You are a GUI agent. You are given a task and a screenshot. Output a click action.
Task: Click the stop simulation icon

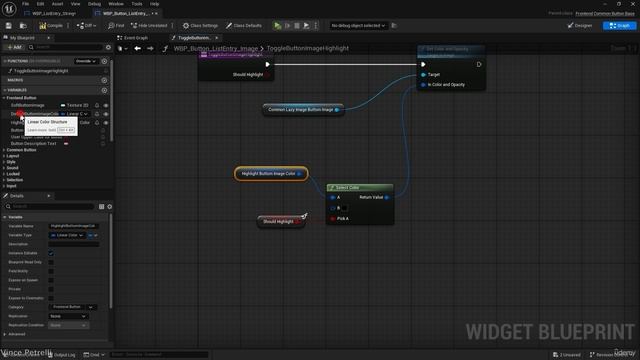[x=297, y=26]
